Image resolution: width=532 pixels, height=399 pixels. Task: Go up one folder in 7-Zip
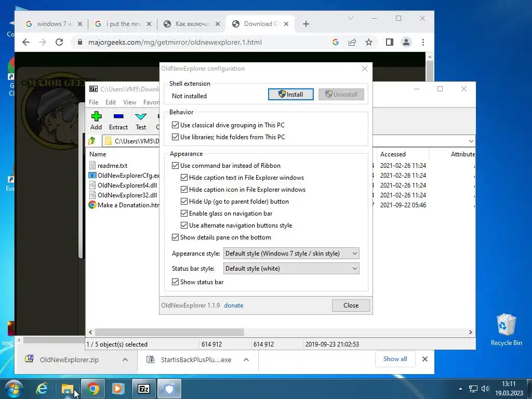92,141
